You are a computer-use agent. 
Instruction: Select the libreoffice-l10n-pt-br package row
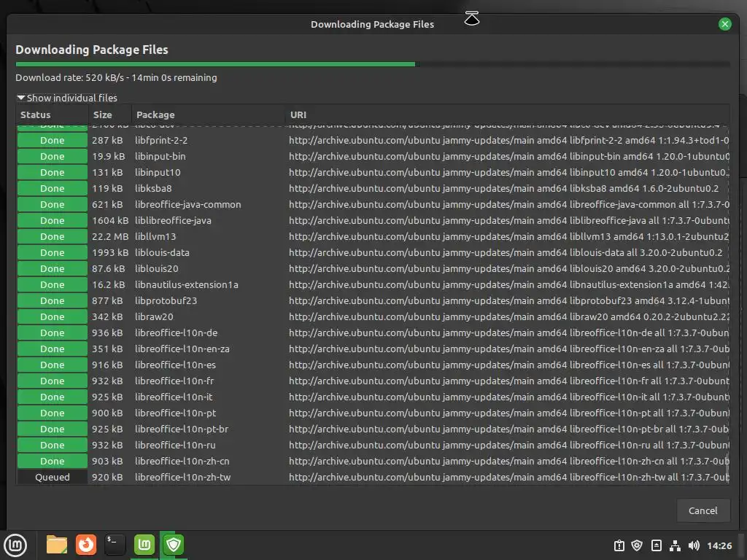(373, 429)
